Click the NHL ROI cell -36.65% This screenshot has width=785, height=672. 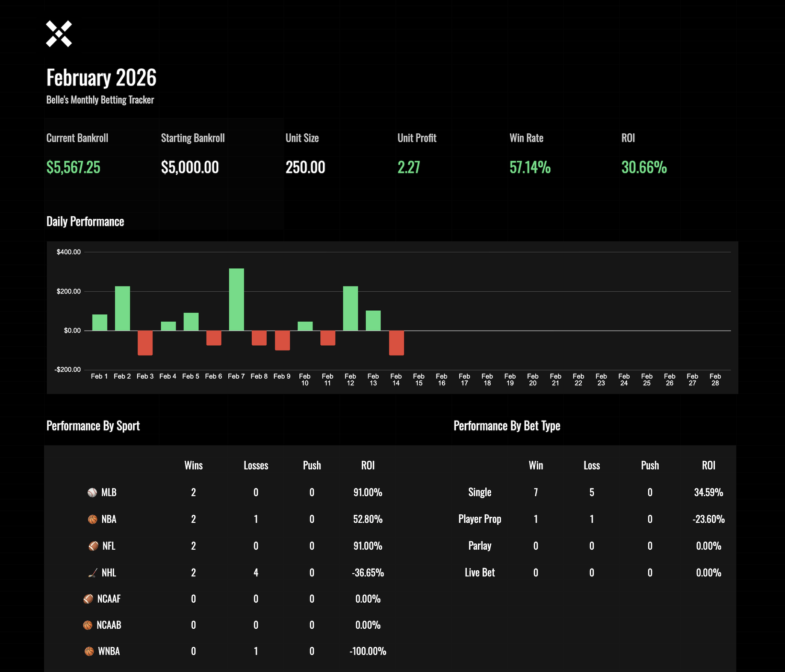coord(368,573)
